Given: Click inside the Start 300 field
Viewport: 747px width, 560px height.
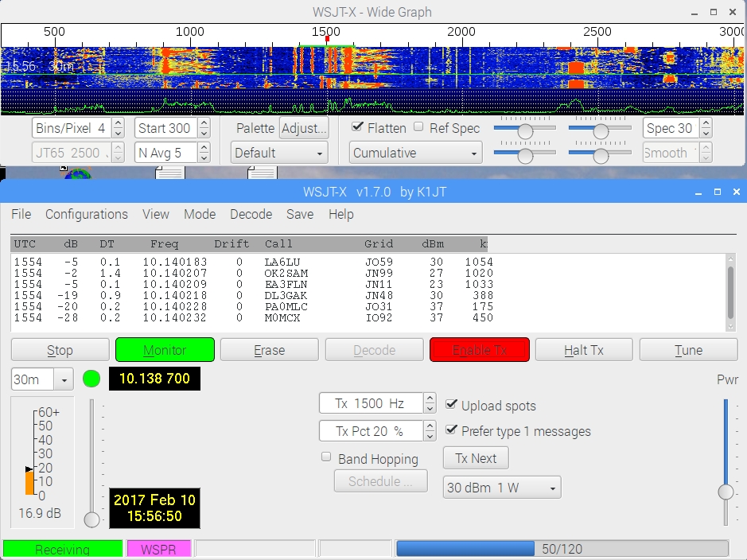Looking at the screenshot, I should tap(167, 128).
